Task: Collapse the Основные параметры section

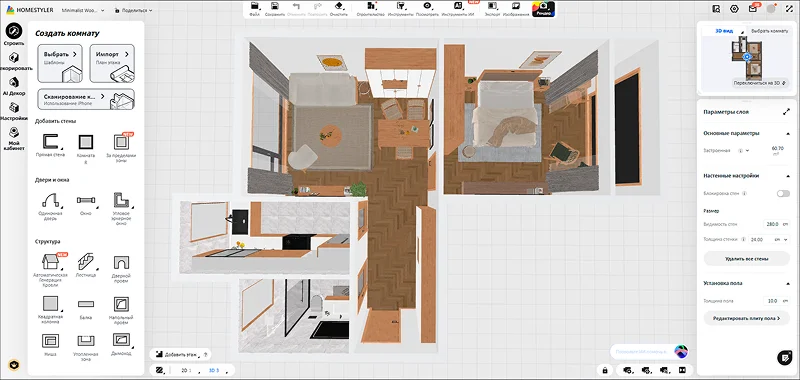Action: point(788,133)
